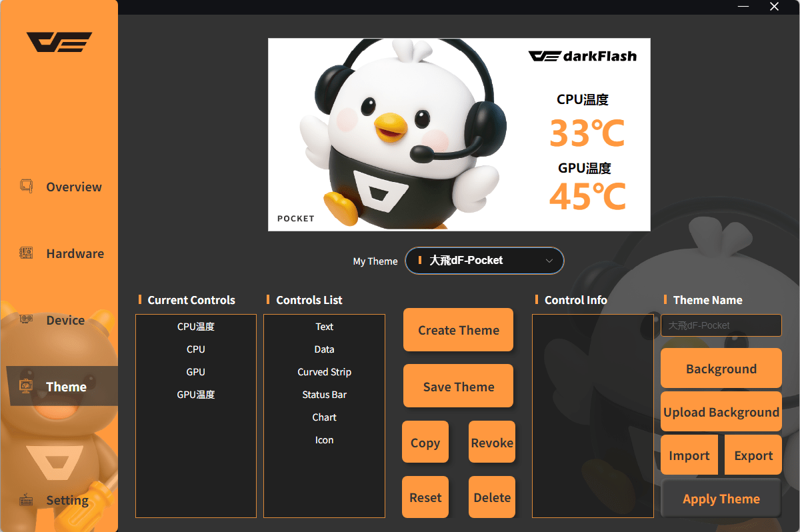Close the application window

click(774, 7)
